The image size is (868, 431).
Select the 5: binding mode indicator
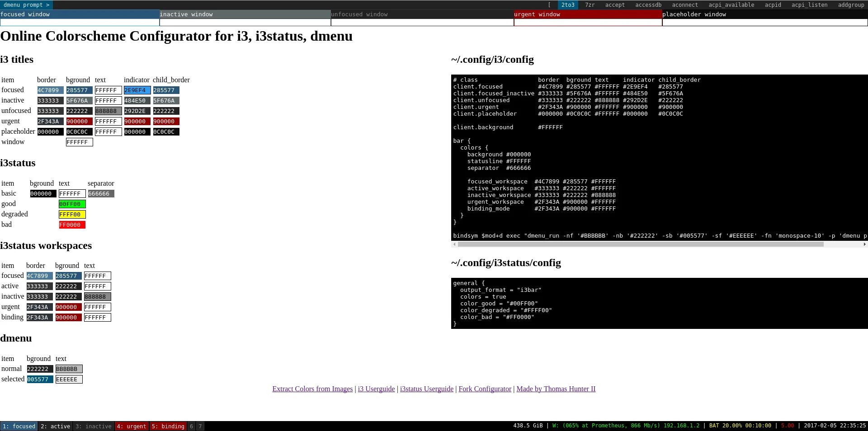coord(168,426)
